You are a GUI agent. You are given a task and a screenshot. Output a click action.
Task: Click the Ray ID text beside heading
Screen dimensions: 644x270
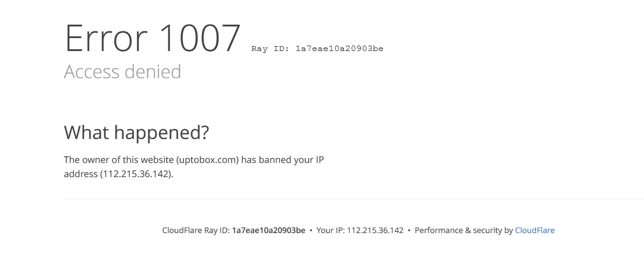click(317, 49)
